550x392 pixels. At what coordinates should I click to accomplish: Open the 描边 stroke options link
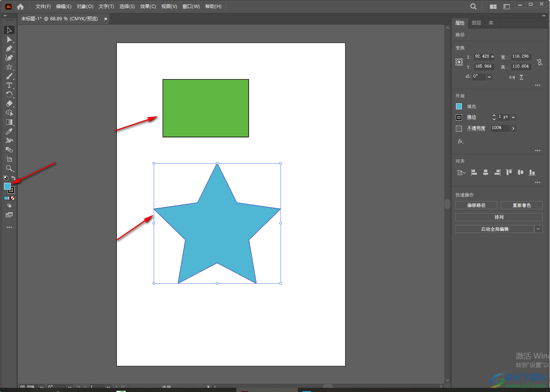pyautogui.click(x=472, y=117)
